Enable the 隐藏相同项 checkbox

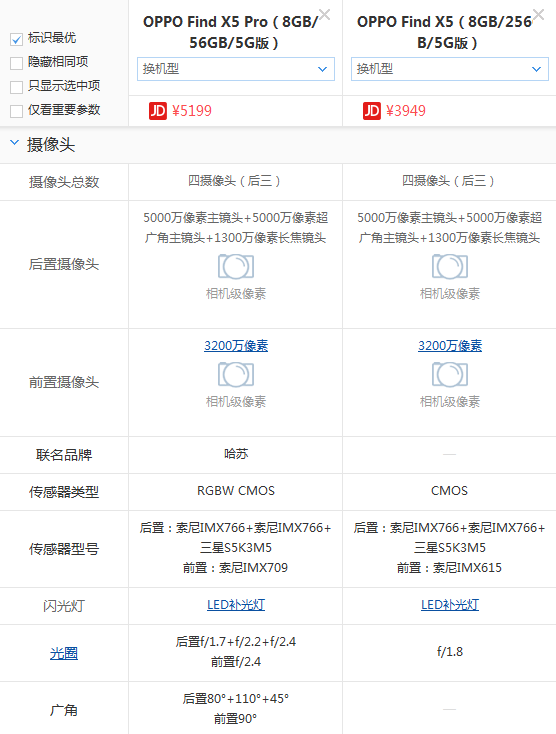coord(16,63)
